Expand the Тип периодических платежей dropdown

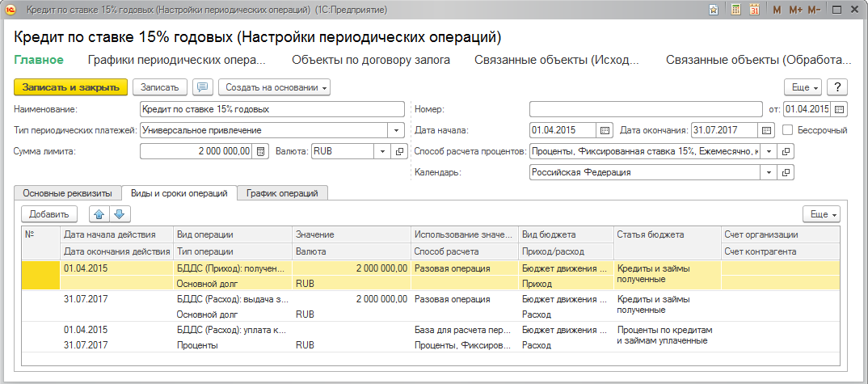pyautogui.click(x=396, y=130)
